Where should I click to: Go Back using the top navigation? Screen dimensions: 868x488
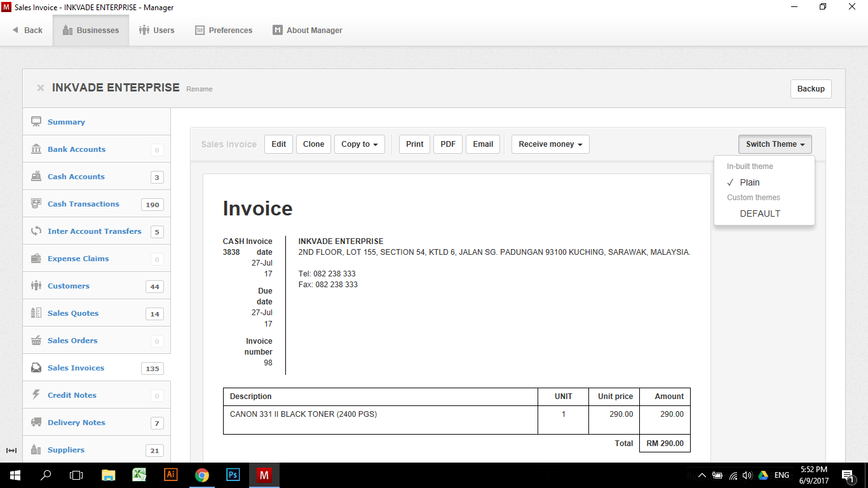tap(27, 30)
